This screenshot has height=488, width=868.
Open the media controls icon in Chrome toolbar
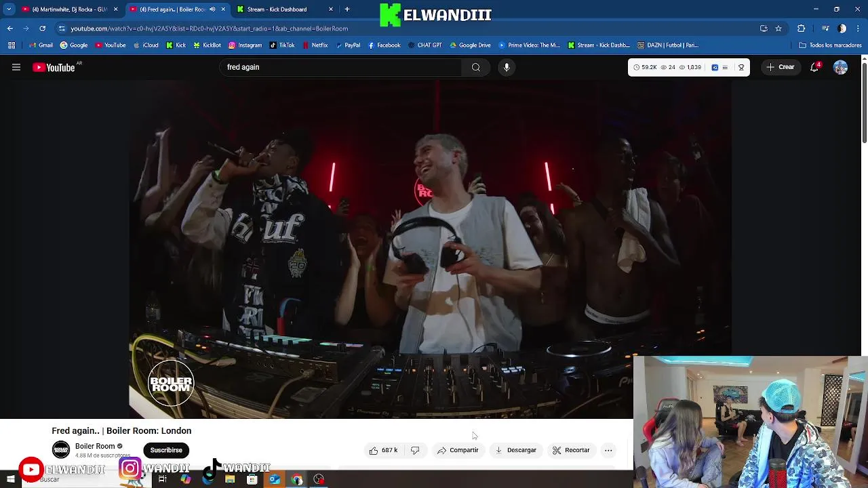[825, 28]
